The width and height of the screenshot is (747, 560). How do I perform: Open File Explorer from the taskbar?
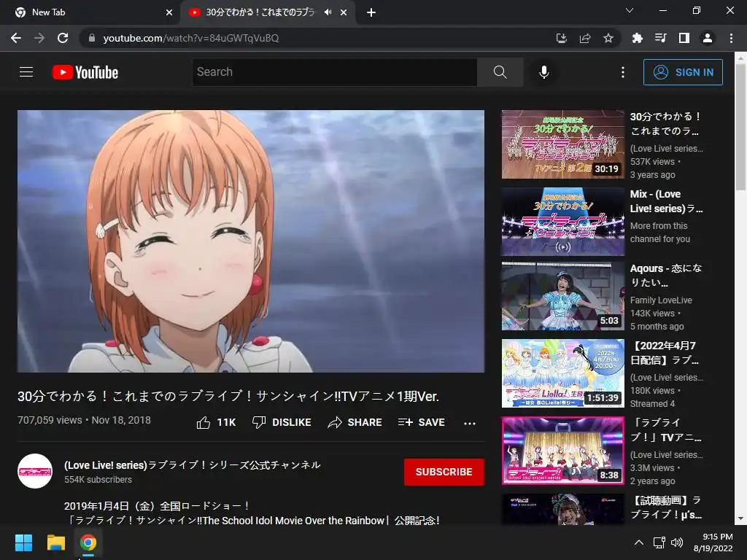[x=55, y=542]
